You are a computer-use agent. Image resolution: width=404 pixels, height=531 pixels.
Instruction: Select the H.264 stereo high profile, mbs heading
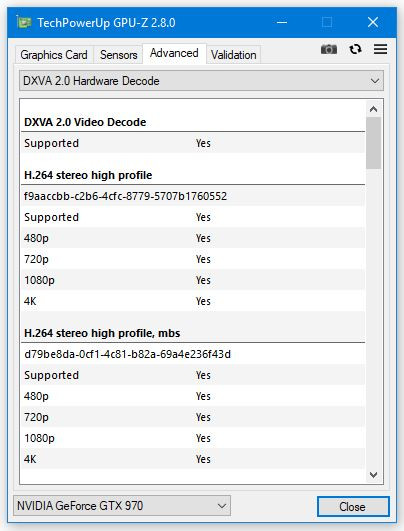pos(102,333)
